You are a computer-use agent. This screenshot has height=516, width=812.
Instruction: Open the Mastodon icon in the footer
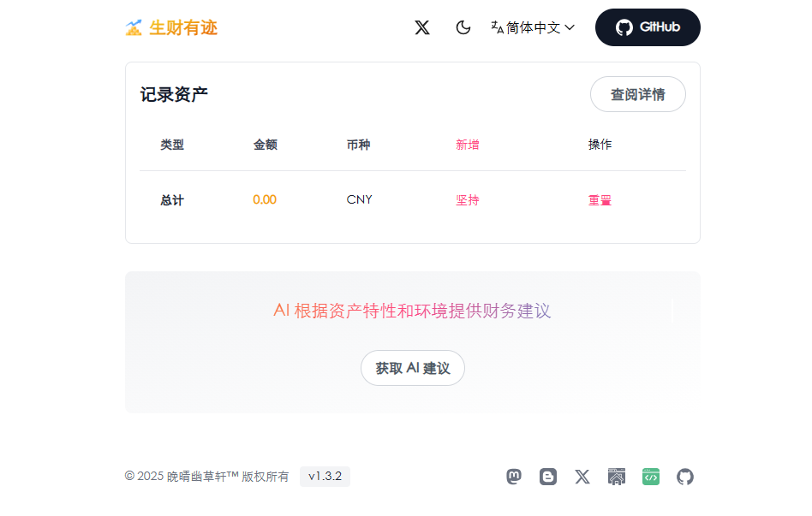[x=514, y=476]
